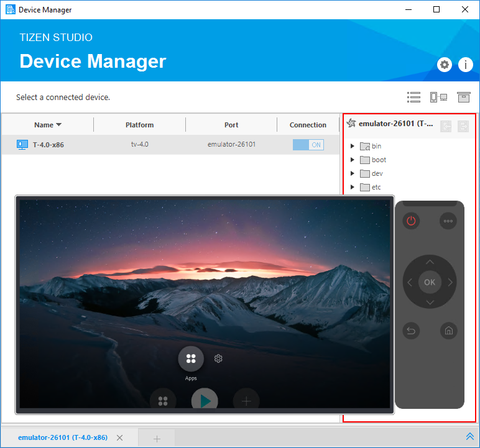Click the emulator settings gear icon
Screen dimensions: 480x448
[x=218, y=359]
